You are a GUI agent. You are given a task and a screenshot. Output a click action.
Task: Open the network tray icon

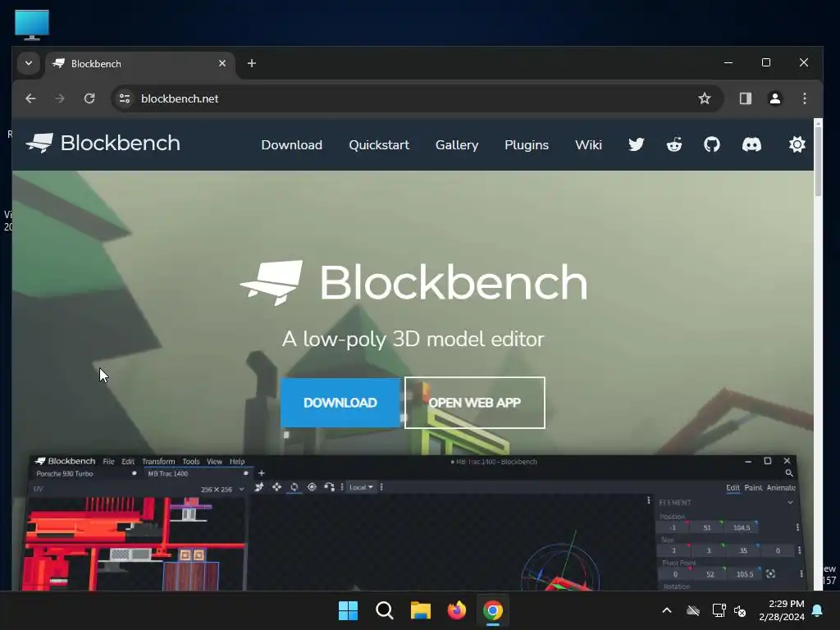pos(719,610)
